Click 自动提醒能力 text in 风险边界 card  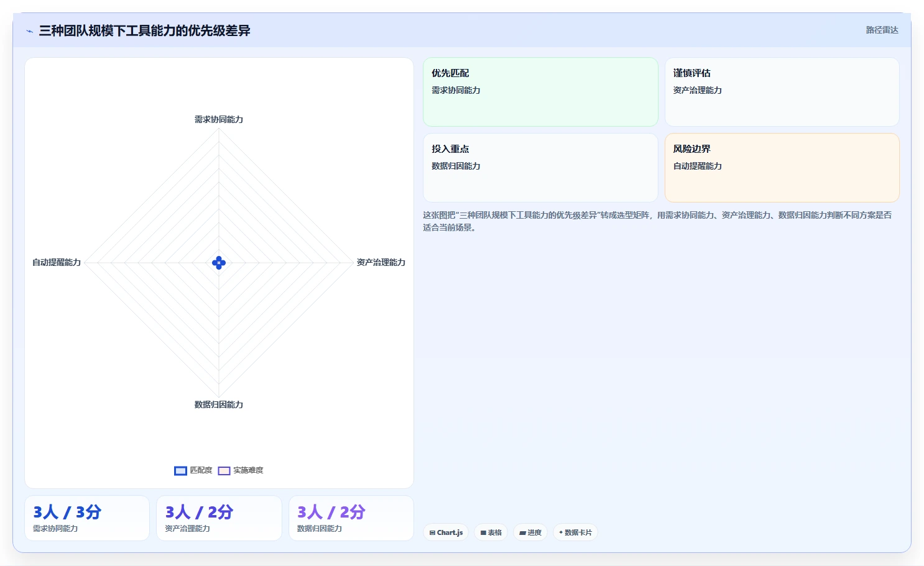(x=697, y=166)
